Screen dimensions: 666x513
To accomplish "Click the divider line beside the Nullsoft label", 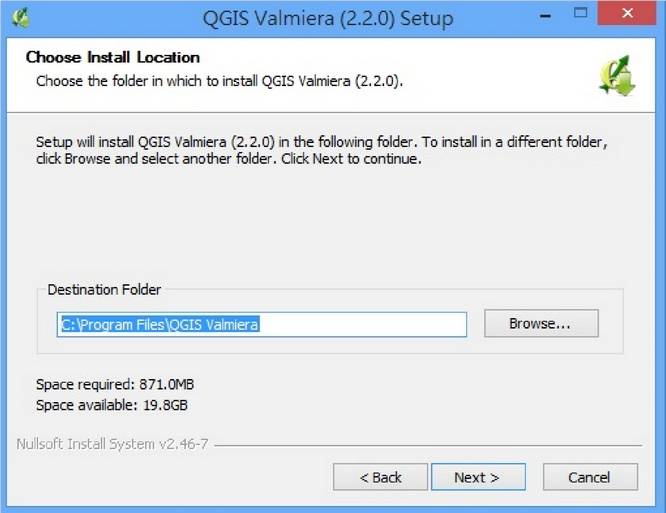I will pyautogui.click(x=428, y=445).
